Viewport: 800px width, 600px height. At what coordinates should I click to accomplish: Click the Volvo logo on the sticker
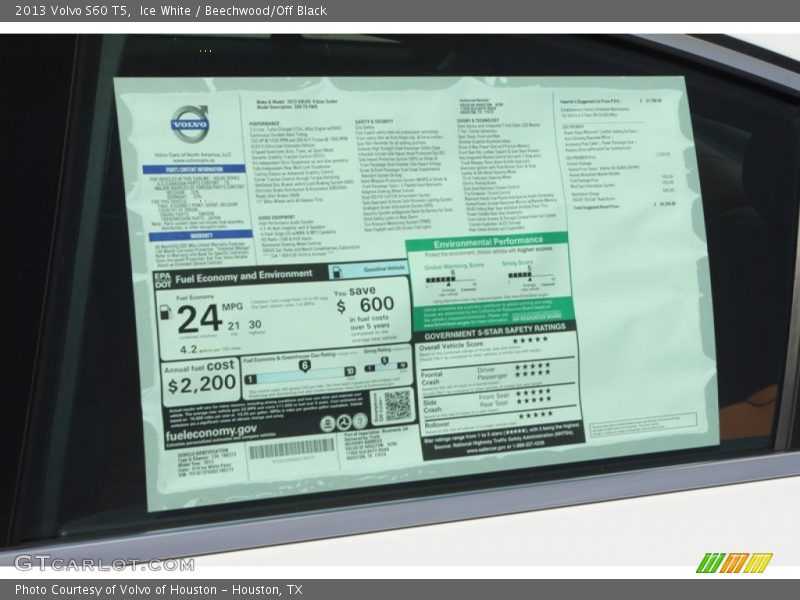click(x=188, y=125)
